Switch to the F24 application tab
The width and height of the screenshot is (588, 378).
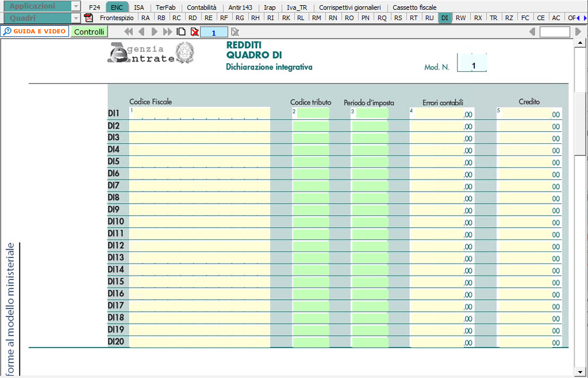tap(94, 7)
